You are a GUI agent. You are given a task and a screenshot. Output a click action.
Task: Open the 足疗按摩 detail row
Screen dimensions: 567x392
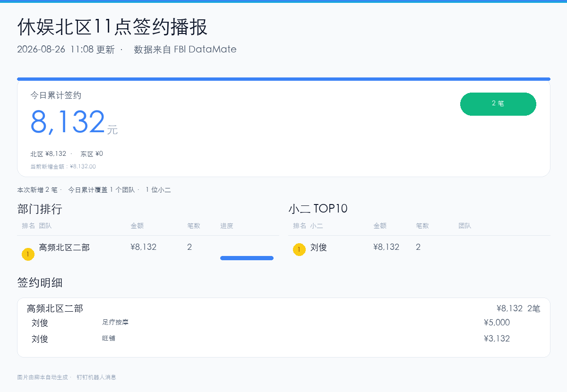tap(283, 323)
